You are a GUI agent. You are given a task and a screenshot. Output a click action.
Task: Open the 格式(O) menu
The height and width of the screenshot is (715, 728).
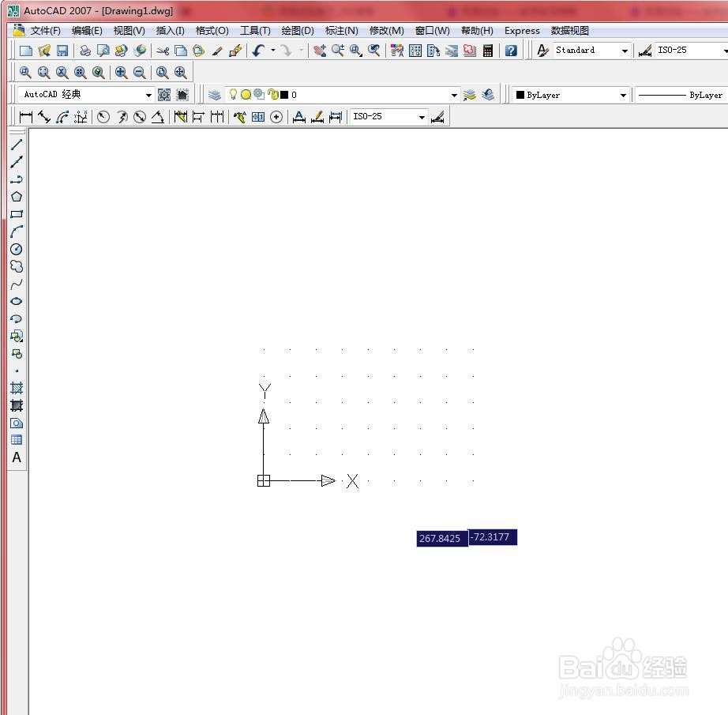(212, 31)
